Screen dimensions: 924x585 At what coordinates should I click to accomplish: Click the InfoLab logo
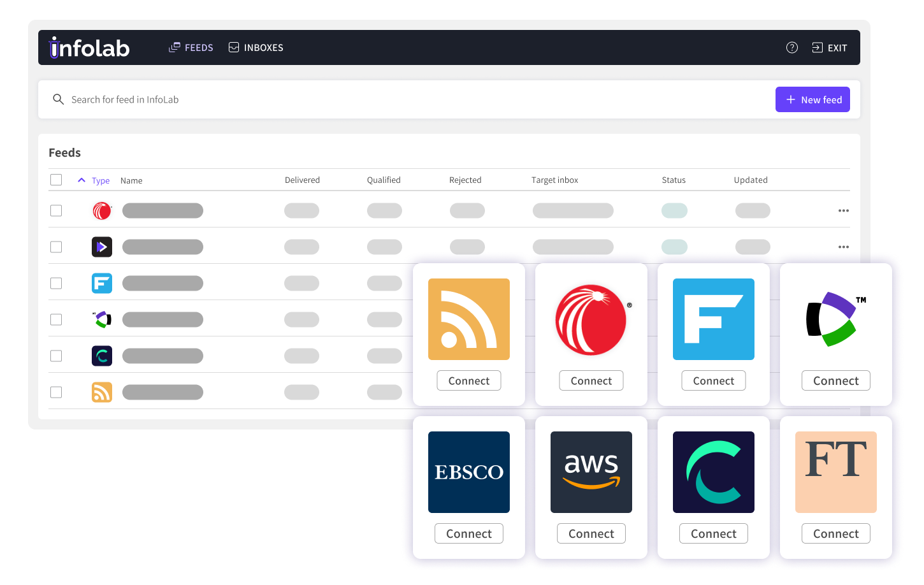tap(89, 48)
